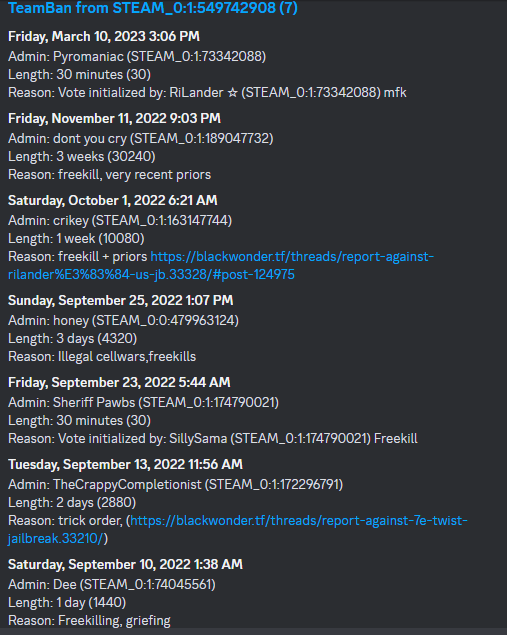Click the Length: 3 weeks (30240) line

point(81,157)
